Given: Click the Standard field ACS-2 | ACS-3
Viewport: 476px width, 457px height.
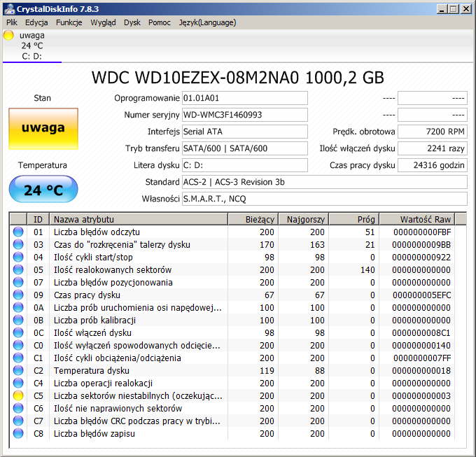Looking at the screenshot, I should (x=325, y=182).
